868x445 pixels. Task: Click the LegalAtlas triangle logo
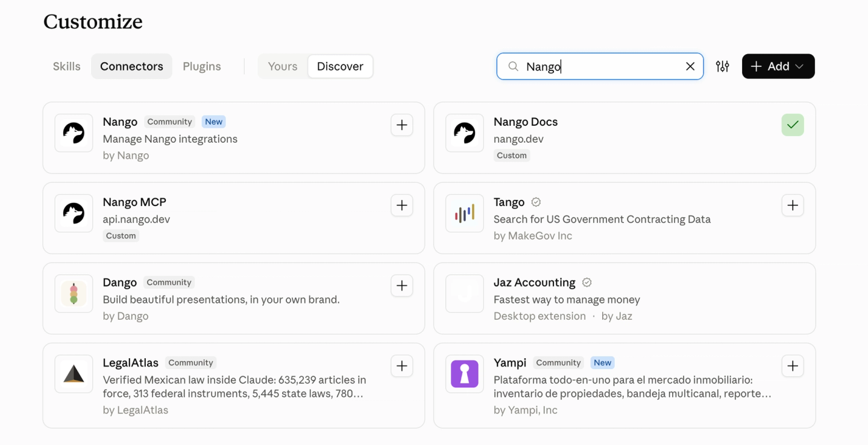tap(74, 374)
